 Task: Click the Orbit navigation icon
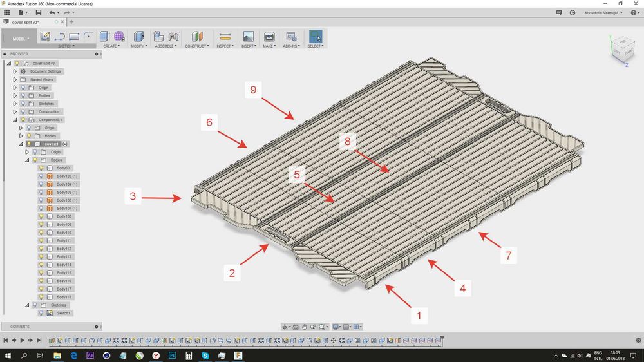[x=284, y=327]
